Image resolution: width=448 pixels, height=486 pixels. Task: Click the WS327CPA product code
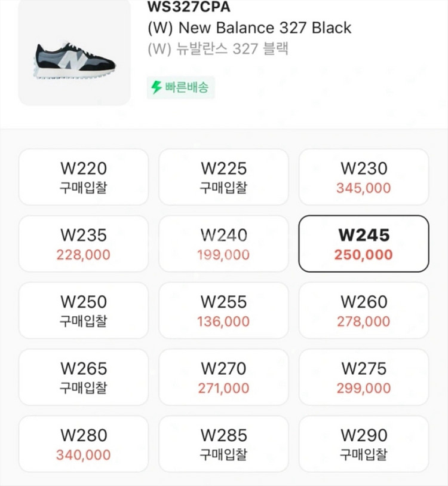180,8
